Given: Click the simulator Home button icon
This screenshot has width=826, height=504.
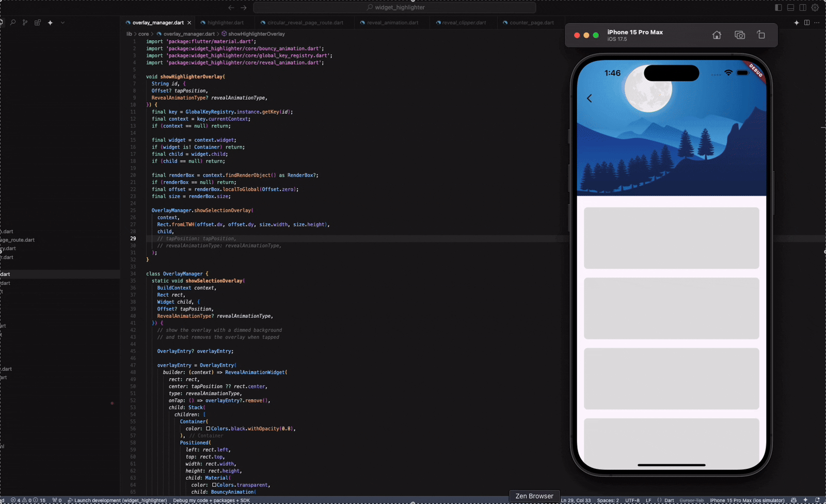Looking at the screenshot, I should click(717, 35).
